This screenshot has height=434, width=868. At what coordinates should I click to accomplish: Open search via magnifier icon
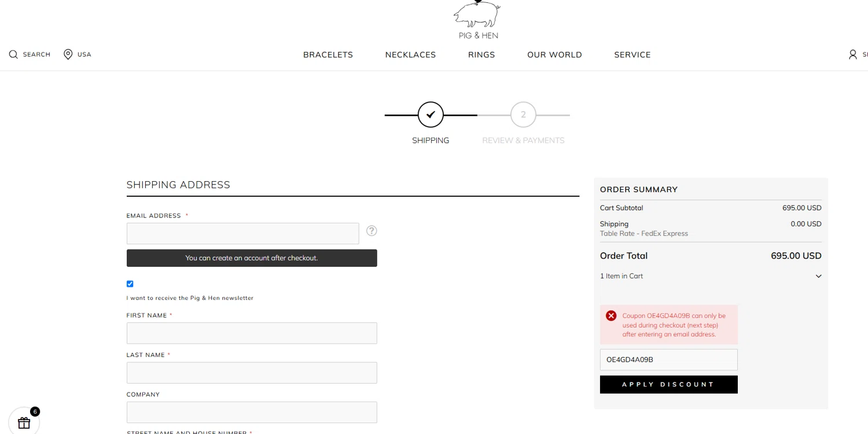[x=13, y=54]
